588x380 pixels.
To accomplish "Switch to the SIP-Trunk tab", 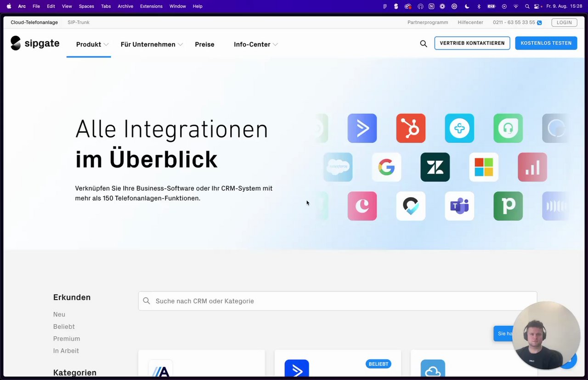I will click(x=79, y=23).
